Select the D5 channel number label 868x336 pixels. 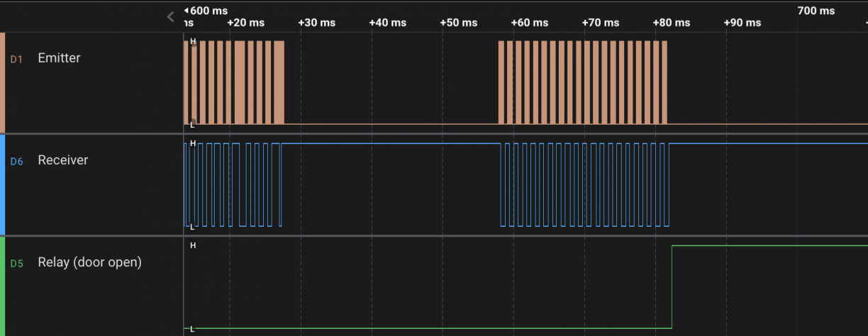tap(16, 264)
